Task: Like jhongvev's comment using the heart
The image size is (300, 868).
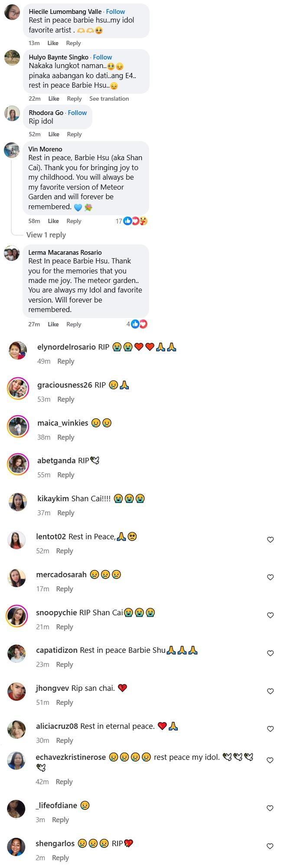Action: 270,691
